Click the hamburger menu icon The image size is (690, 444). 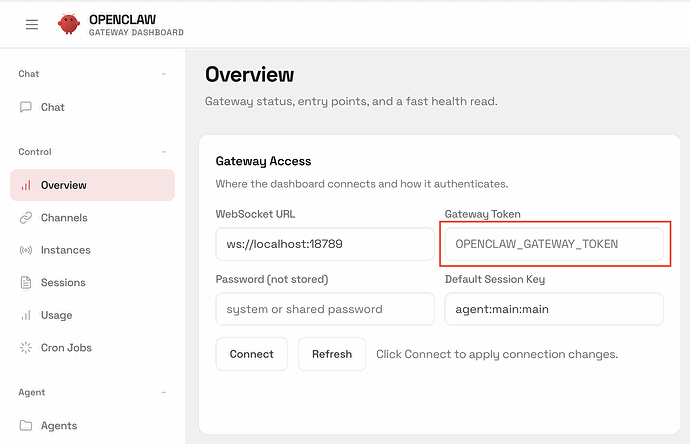[31, 24]
